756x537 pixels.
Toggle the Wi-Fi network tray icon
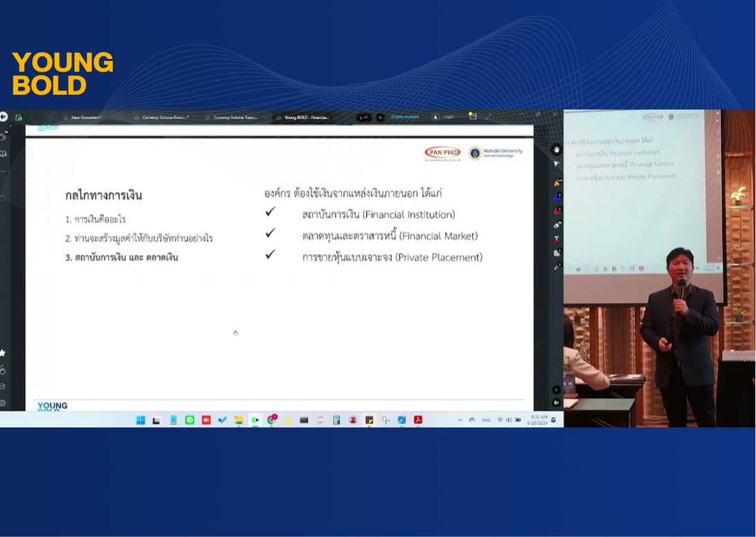[x=501, y=420]
